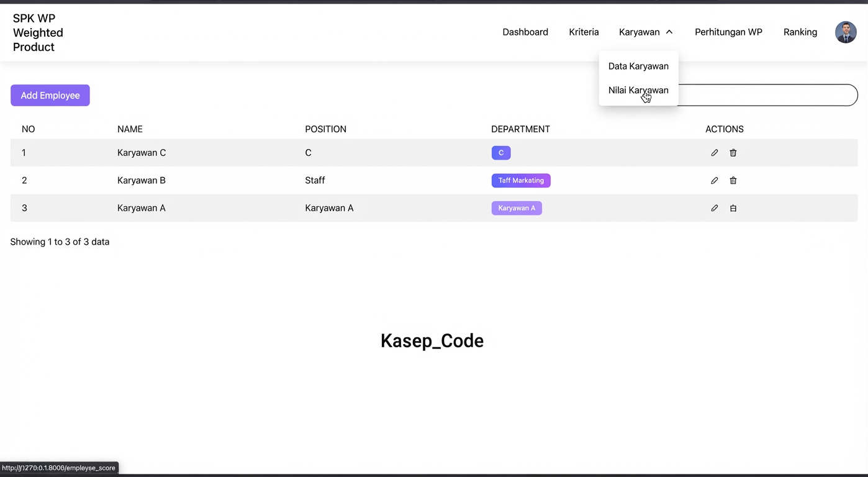
Task: Click position cell C
Action: (x=308, y=153)
